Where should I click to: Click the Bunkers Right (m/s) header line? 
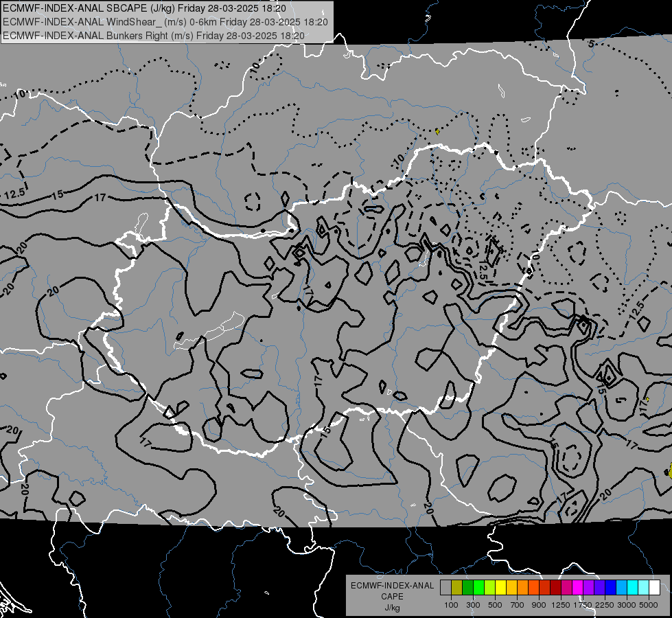tap(154, 36)
